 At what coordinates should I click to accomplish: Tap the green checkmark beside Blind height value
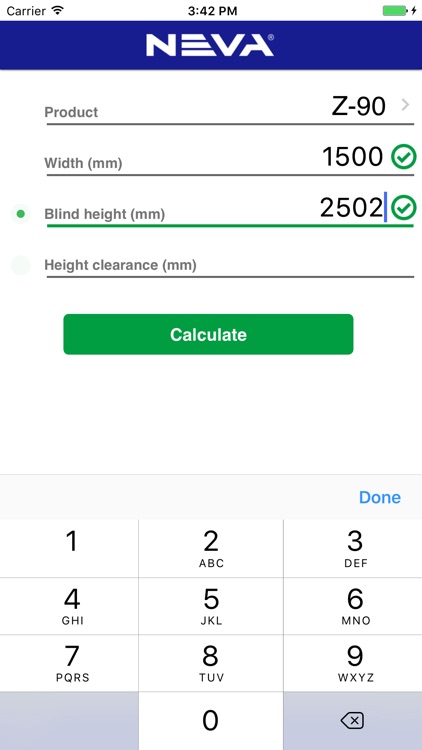[404, 208]
